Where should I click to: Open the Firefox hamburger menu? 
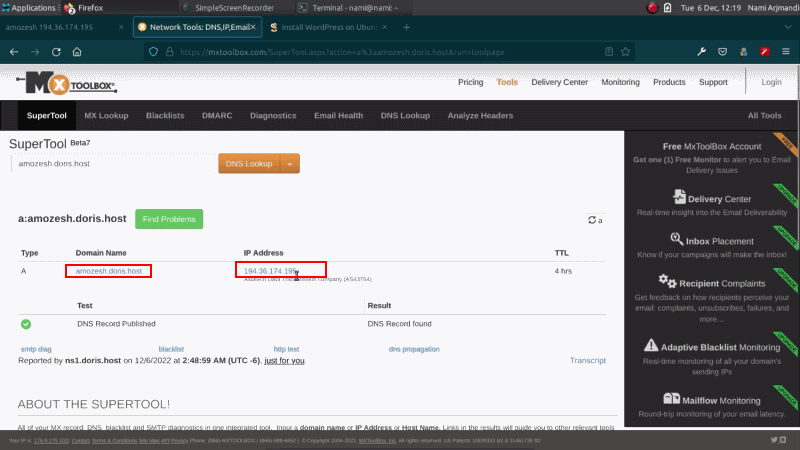point(786,52)
